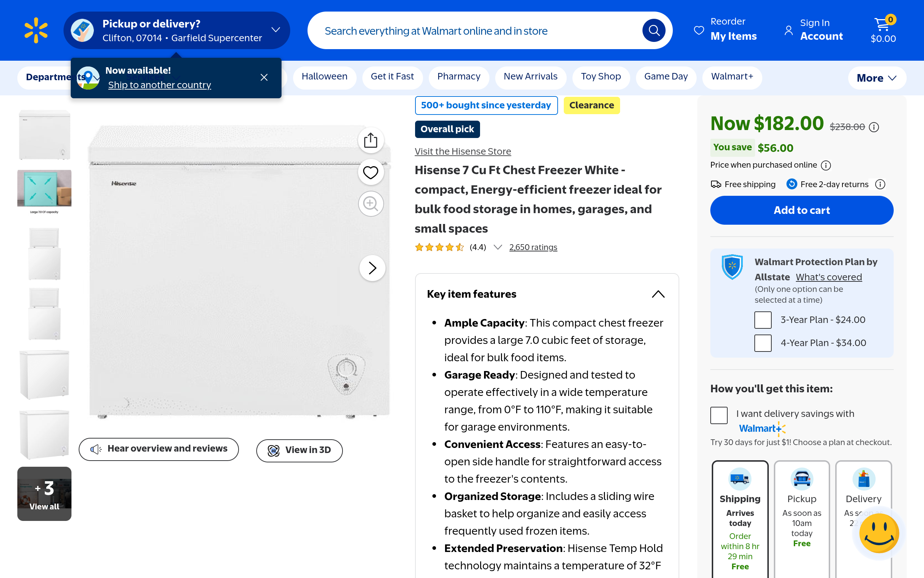This screenshot has width=924, height=578.
Task: Select the Pickup fulfillment option
Action: coord(801,519)
